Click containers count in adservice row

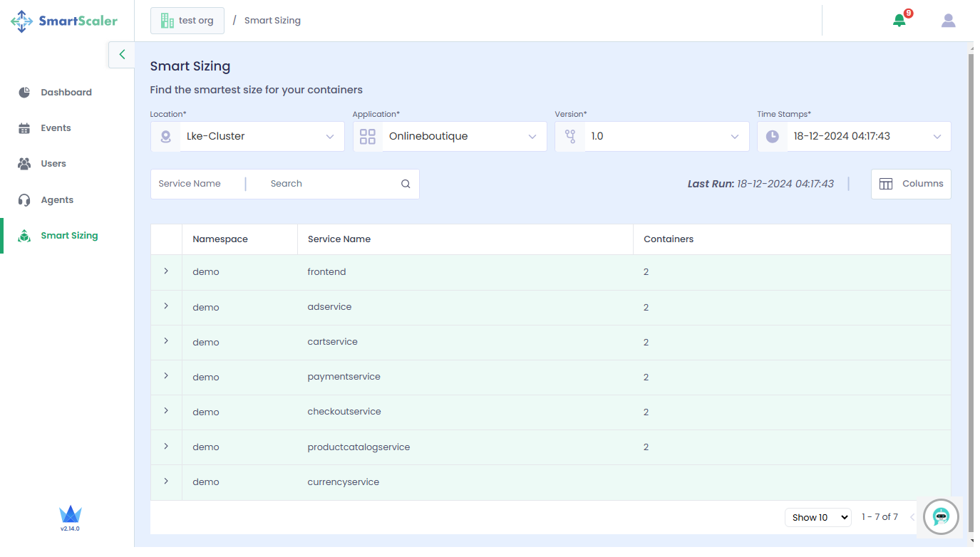point(646,308)
